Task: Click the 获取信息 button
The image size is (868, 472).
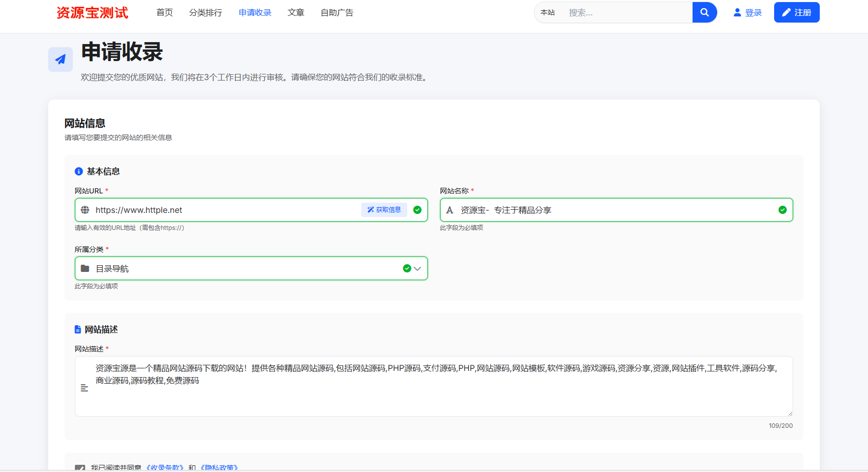Action: tap(384, 210)
